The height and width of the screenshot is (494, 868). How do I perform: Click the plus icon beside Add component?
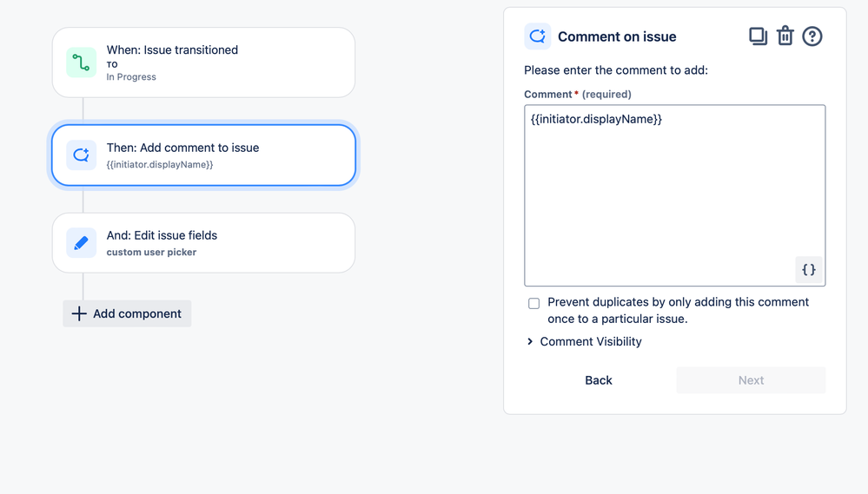[x=79, y=313]
